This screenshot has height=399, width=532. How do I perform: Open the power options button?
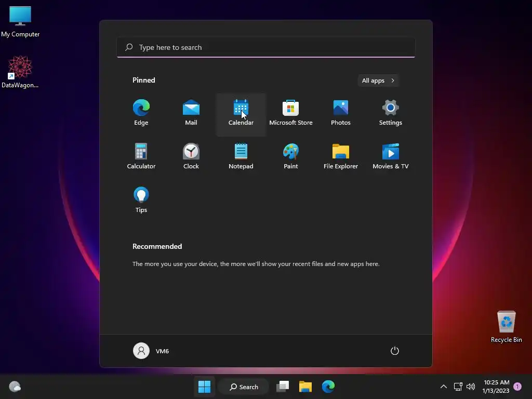[395, 351]
